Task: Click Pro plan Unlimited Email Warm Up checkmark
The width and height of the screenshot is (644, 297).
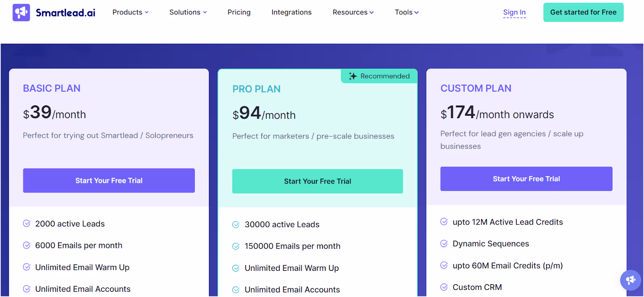Action: (236, 268)
